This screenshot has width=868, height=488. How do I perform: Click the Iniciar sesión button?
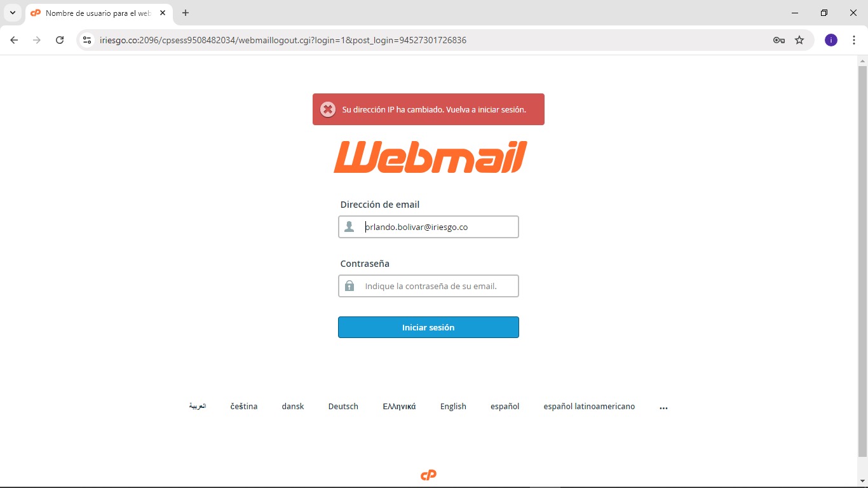coord(428,327)
